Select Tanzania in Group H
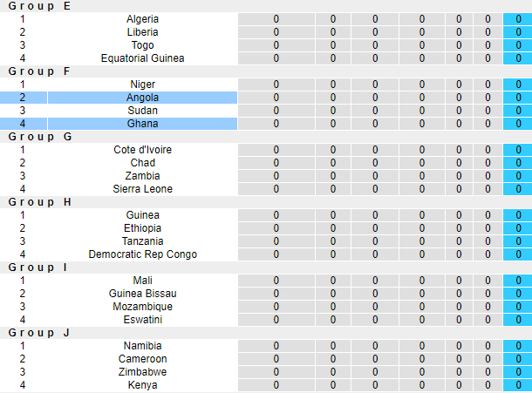Viewport: 532px width, 393px height. (142, 241)
